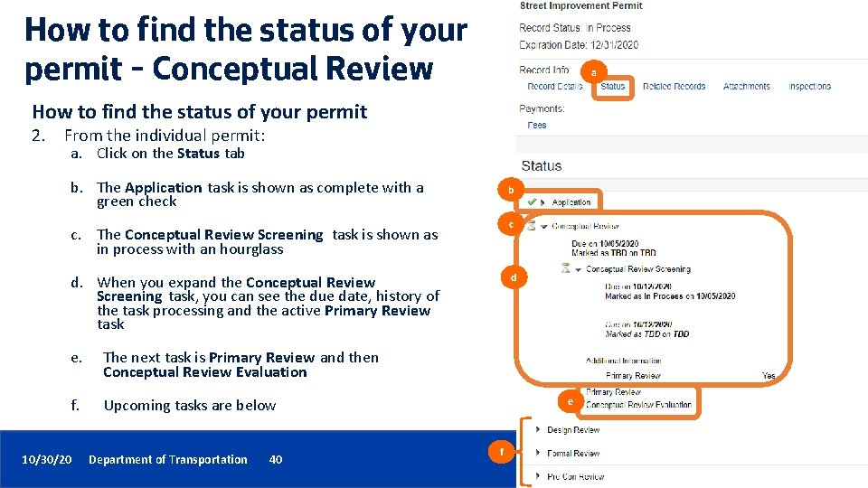The width and height of the screenshot is (868, 488).
Task: Expand the Design Review task
Action: (x=537, y=429)
